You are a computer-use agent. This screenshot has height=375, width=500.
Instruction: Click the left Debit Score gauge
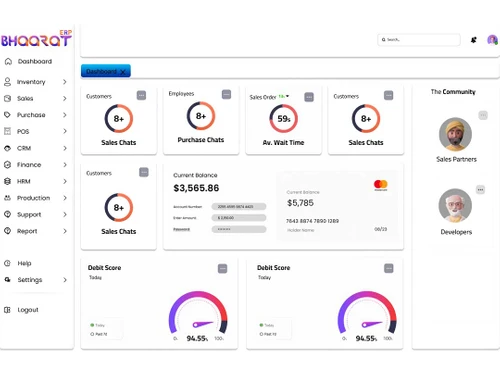coord(198,313)
